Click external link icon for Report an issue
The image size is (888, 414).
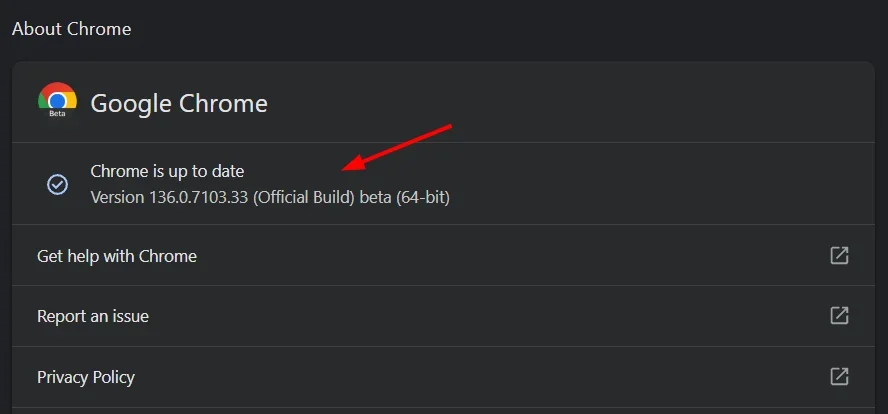click(x=839, y=316)
